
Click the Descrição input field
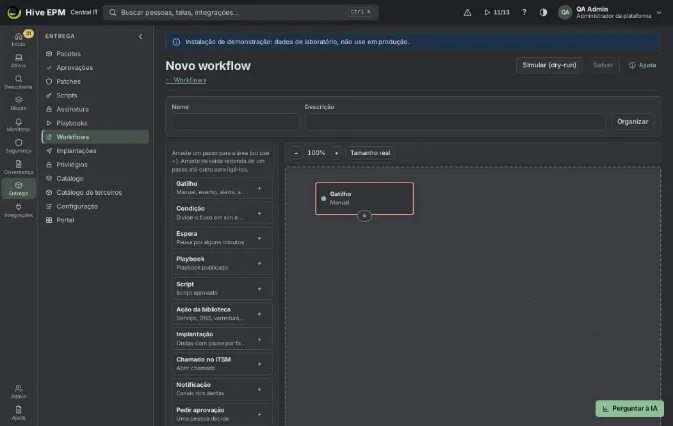click(455, 122)
